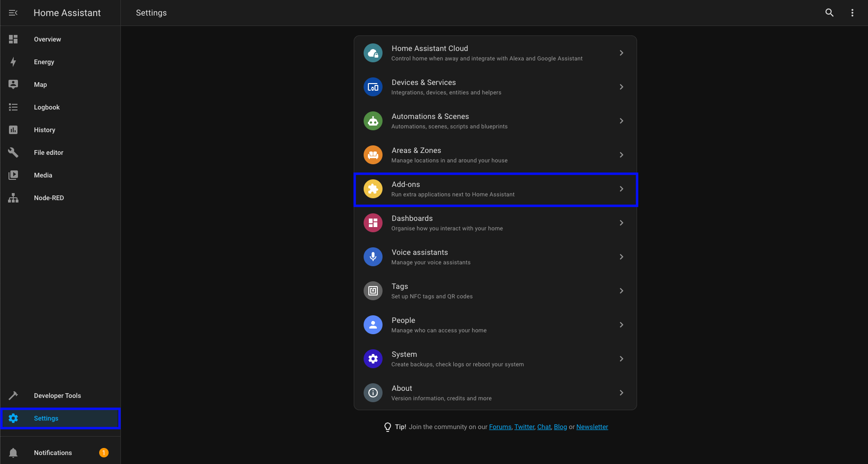868x464 pixels.
Task: Collapse the sidebar with the hamburger icon
Action: pyautogui.click(x=13, y=13)
